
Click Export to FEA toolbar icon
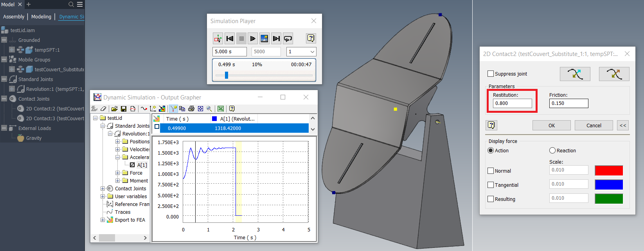click(162, 108)
